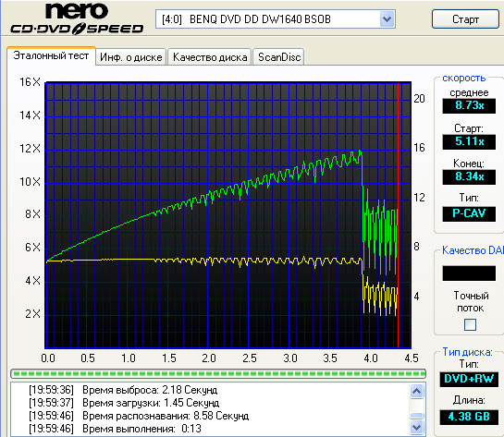Click the Тип диска group heading
Screen dimensions: 504x437
(x=467, y=352)
